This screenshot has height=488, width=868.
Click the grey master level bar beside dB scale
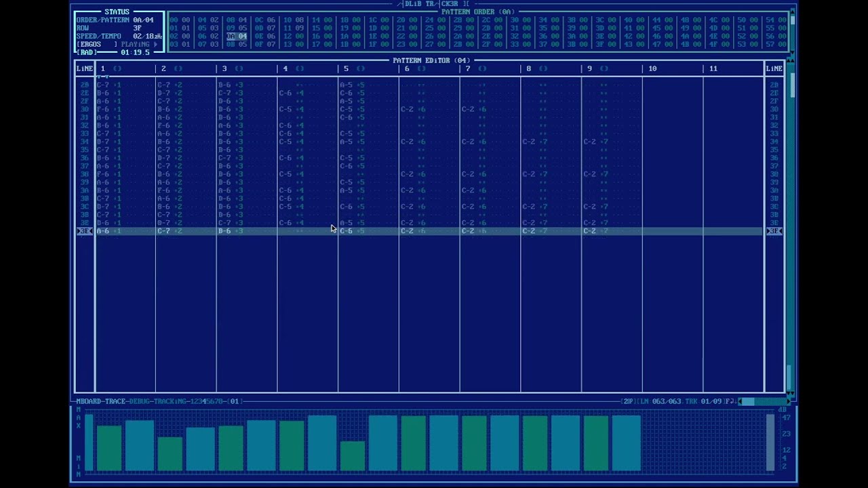coord(770,442)
